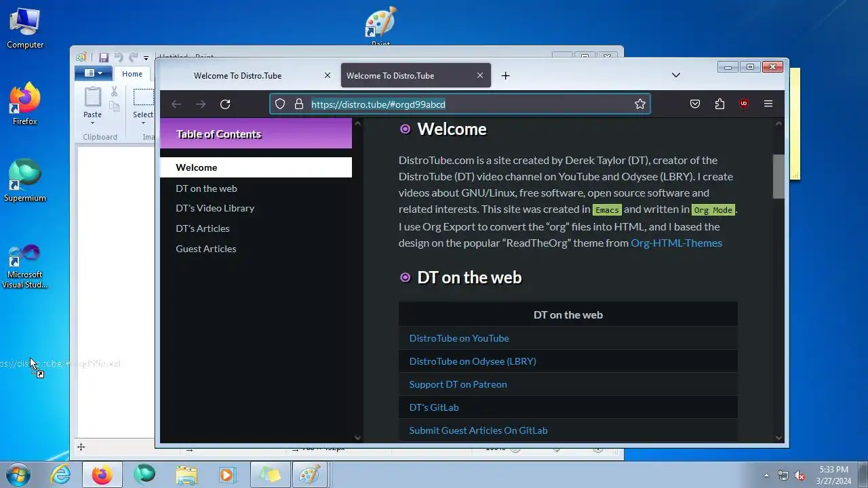Click the Cut scissors icon in Paint
Screen dimensions: 868x488
114,91
